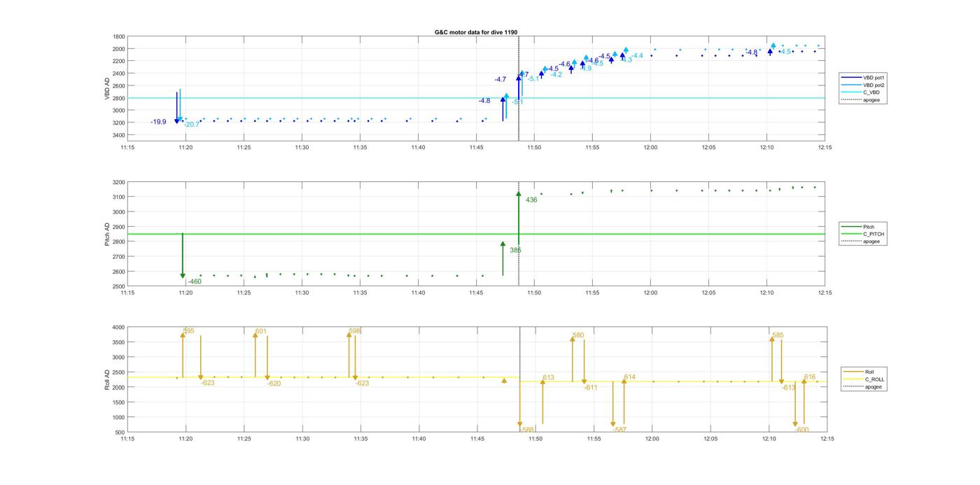
Task: Click the '614' roll data label
Action: coord(630,377)
